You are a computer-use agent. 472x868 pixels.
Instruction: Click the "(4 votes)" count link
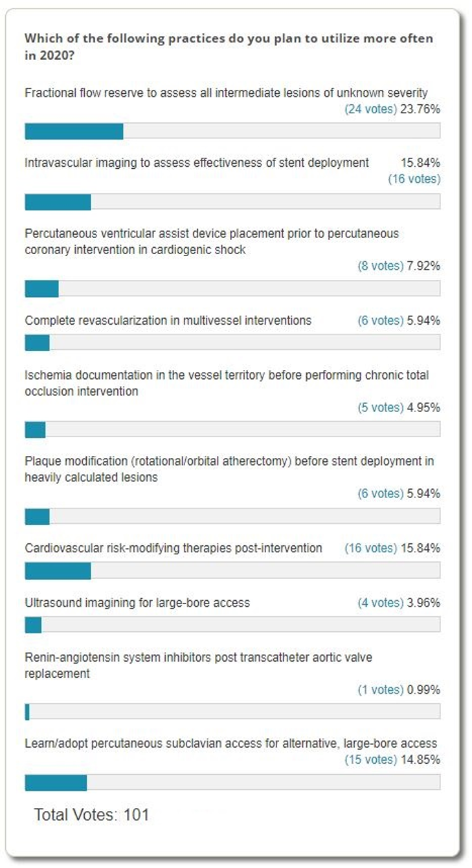click(380, 603)
